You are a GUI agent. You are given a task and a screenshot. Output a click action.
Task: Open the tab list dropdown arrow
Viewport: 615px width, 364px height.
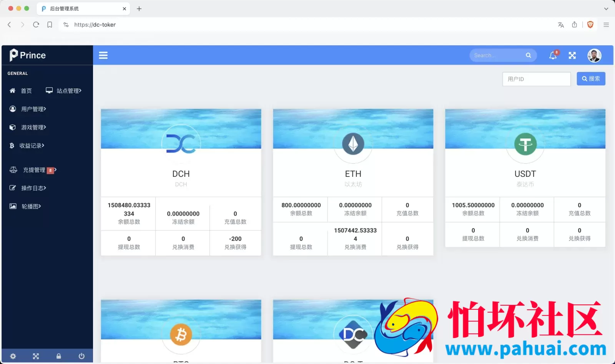606,8
